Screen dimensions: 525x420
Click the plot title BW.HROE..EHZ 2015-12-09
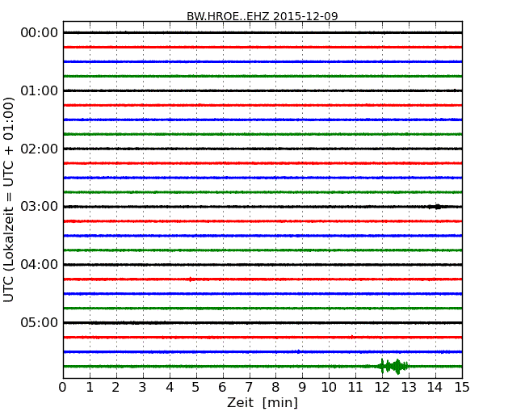[x=262, y=16]
